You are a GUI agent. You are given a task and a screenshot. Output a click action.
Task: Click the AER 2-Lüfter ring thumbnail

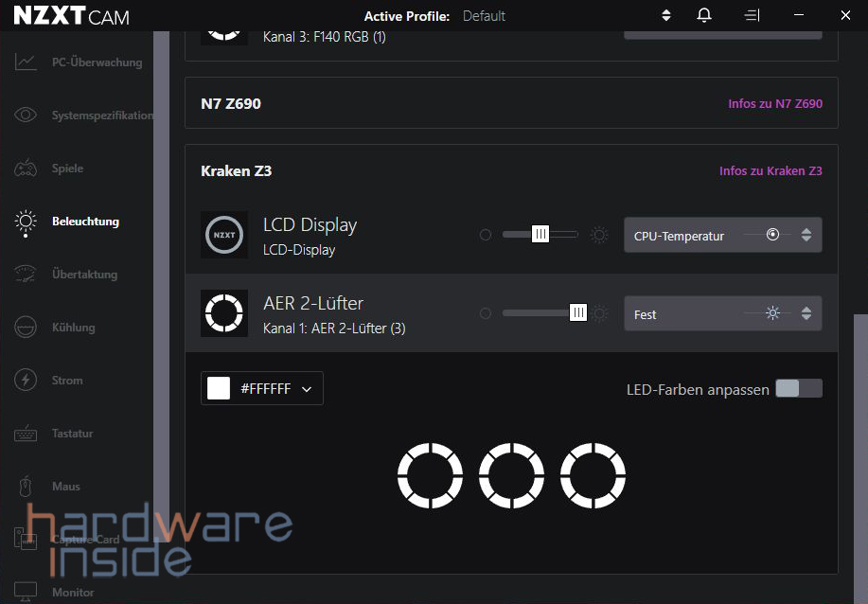(224, 313)
